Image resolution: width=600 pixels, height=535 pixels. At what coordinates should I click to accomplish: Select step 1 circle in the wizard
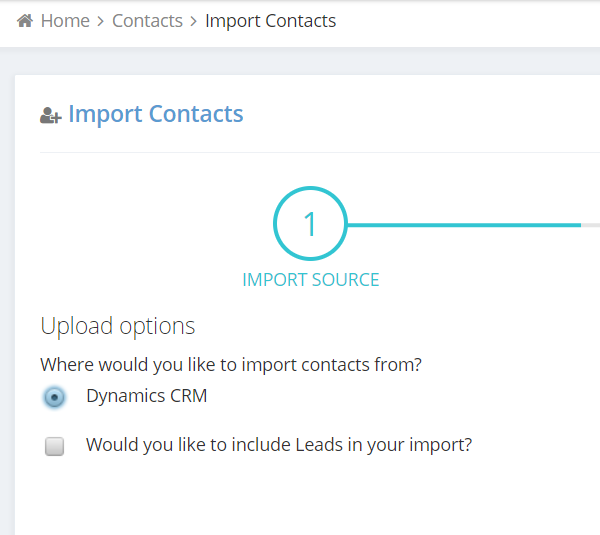pos(310,224)
